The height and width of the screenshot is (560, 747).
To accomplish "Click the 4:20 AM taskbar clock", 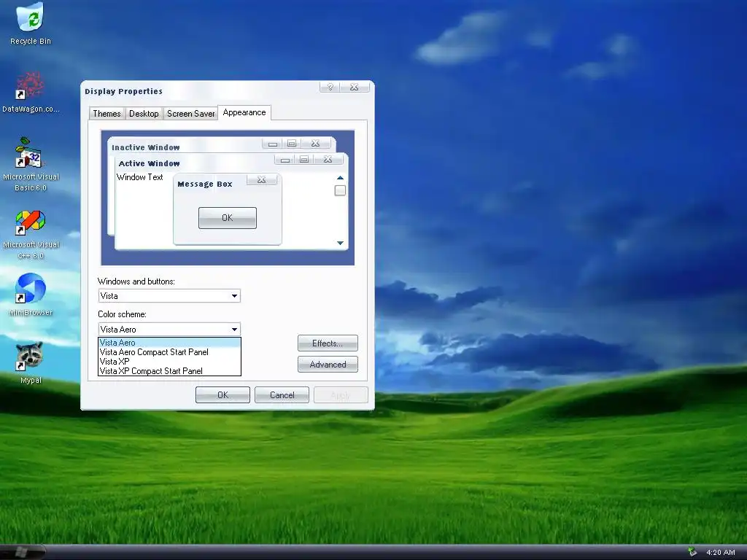I will [720, 553].
